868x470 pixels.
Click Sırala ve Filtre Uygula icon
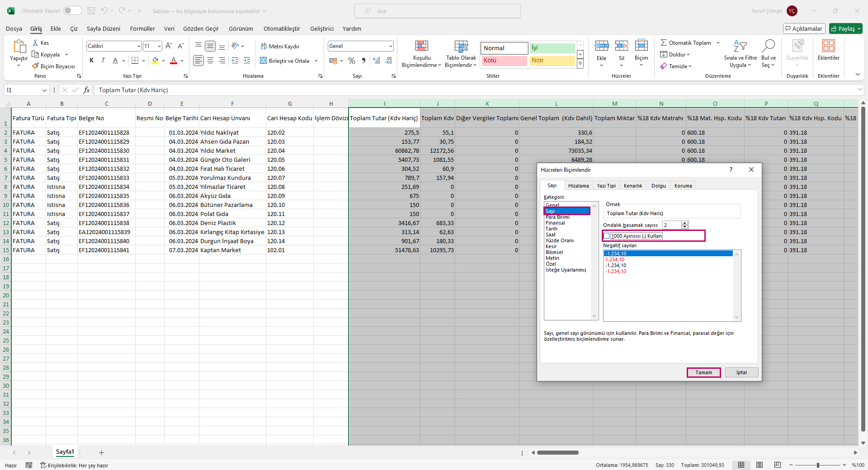(740, 46)
